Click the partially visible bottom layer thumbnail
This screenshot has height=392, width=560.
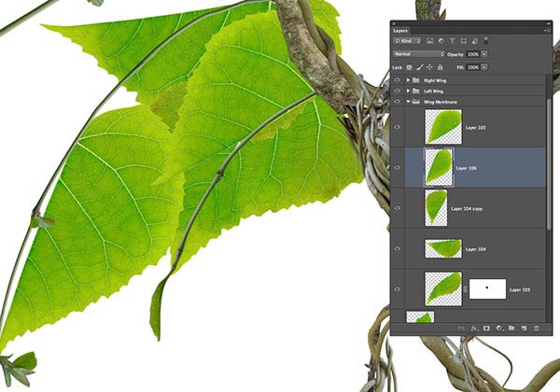coord(420,317)
